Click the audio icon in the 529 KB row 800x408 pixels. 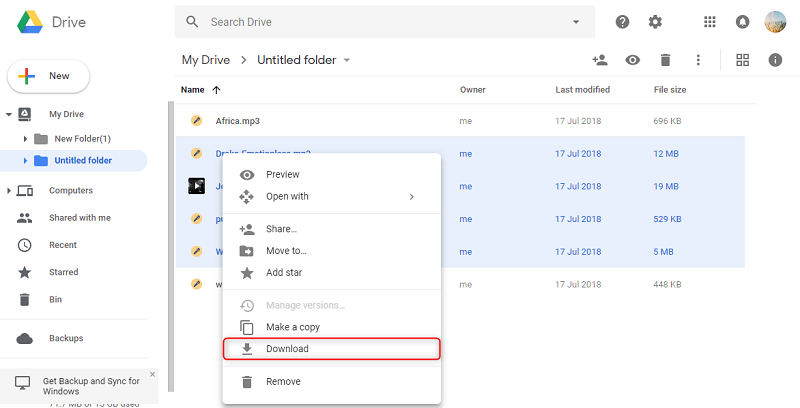click(196, 219)
